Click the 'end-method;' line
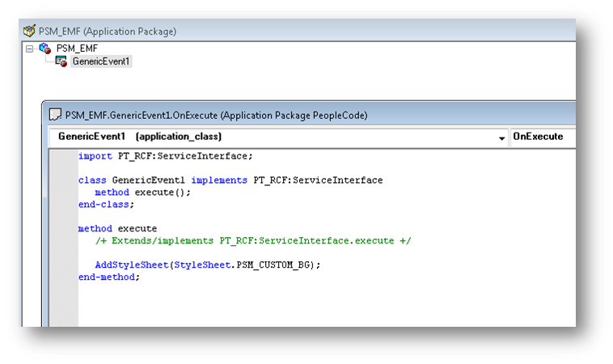Viewport: 613px width, 364px height. pos(108,277)
